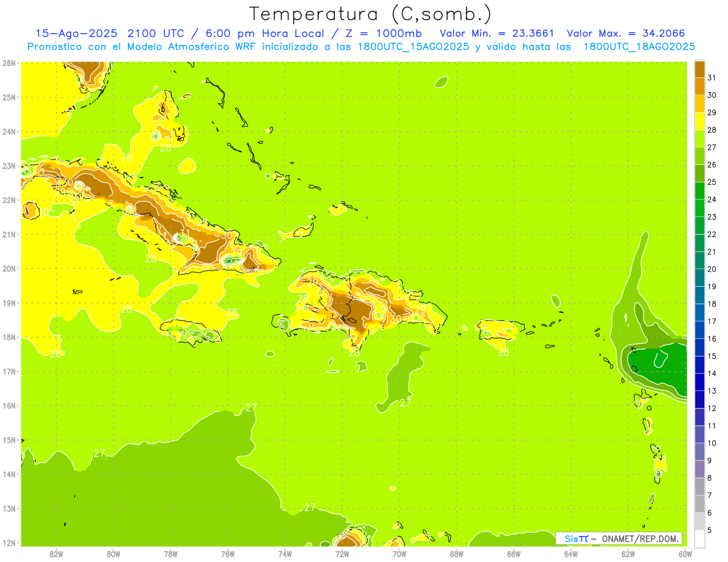Click the 80W longitude axis label
Image resolution: width=728 pixels, height=562 pixels.
(x=113, y=553)
